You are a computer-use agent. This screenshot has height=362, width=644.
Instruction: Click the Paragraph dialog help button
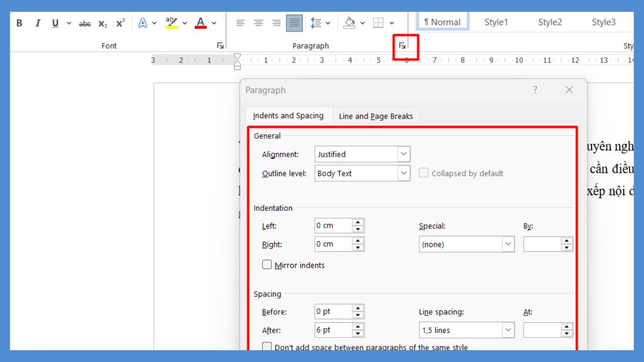click(x=535, y=90)
